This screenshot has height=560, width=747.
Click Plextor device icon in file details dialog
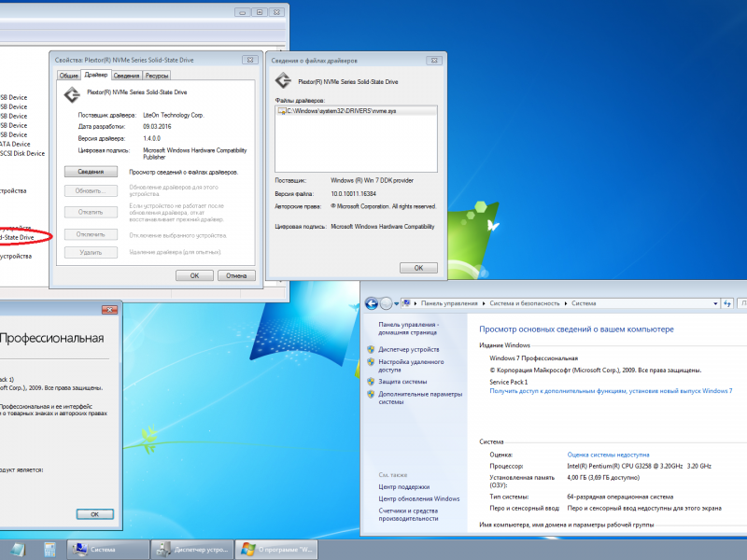click(283, 80)
